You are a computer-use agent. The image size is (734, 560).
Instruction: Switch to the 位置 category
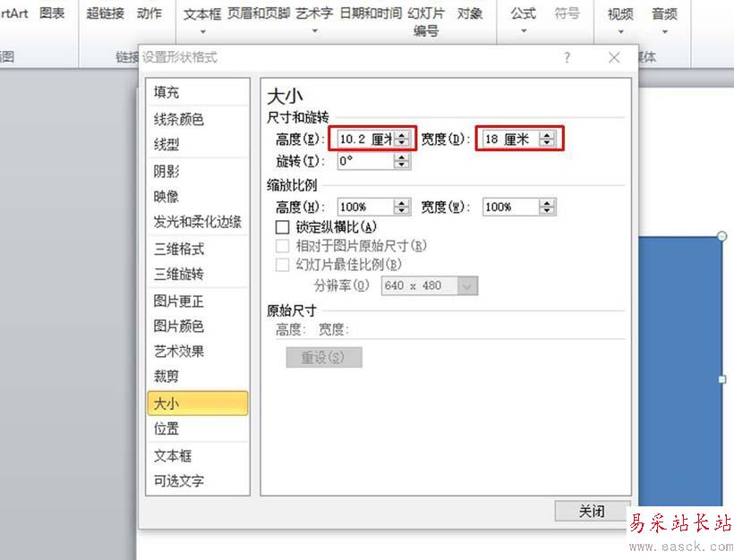coord(166,429)
